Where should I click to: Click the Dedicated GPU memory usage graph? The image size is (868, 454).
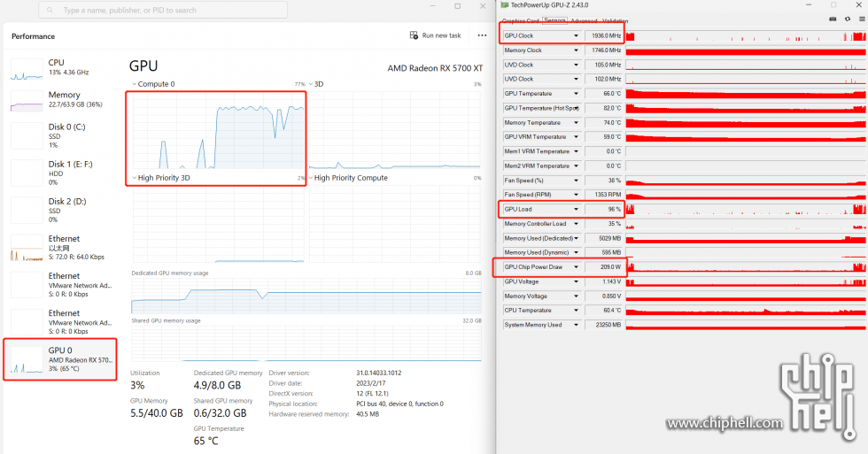click(x=306, y=296)
